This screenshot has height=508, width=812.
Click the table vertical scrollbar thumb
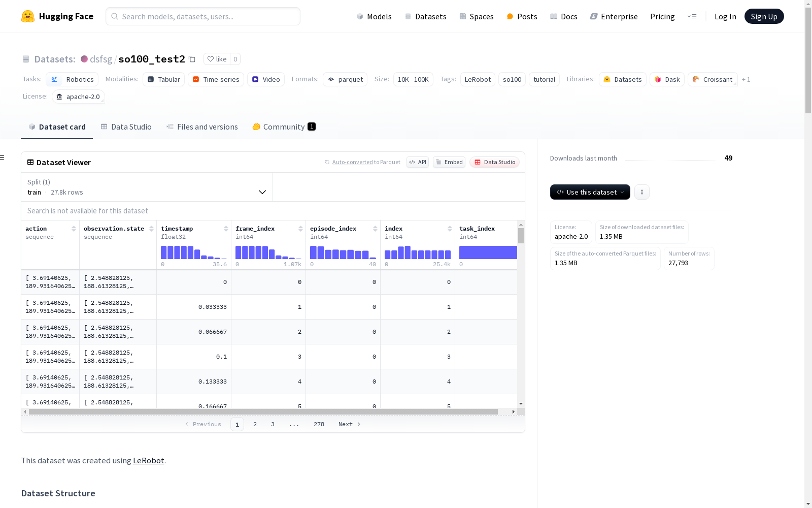(x=521, y=236)
